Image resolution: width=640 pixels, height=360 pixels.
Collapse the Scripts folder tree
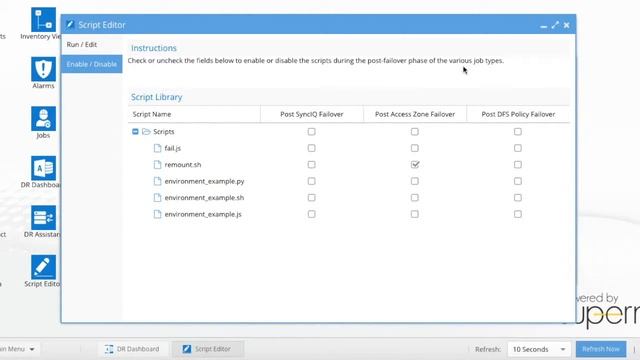pyautogui.click(x=135, y=131)
